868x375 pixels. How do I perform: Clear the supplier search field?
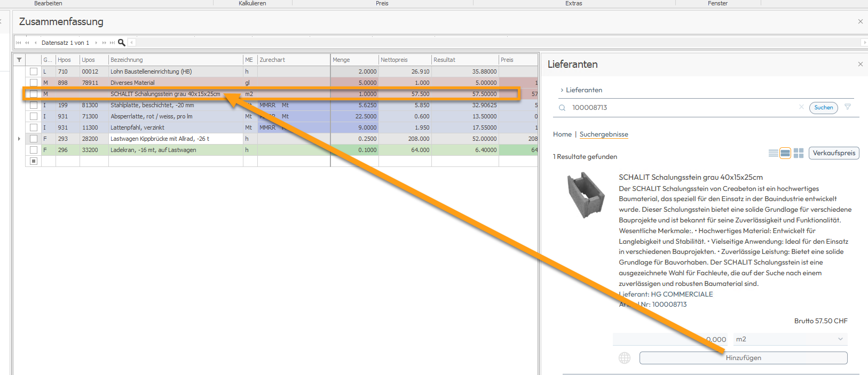point(801,107)
